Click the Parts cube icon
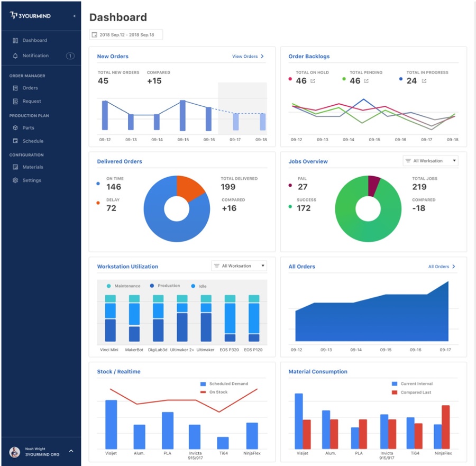 [15, 127]
